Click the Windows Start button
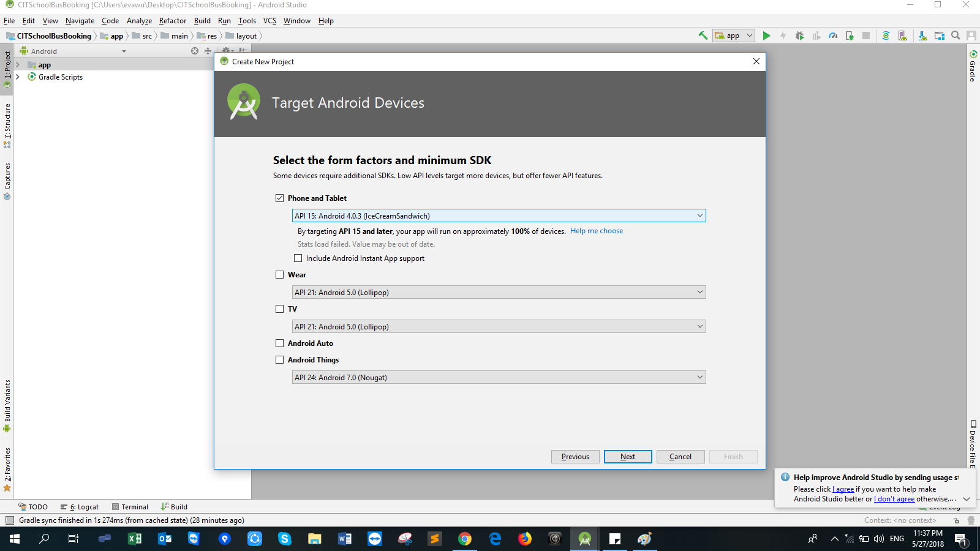The width and height of the screenshot is (980, 551). (15, 539)
